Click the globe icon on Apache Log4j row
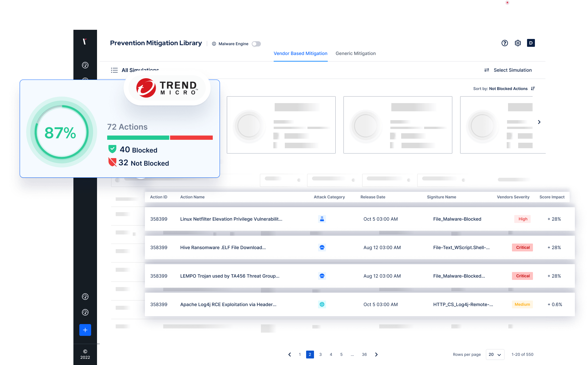588x365 pixels. point(322,304)
